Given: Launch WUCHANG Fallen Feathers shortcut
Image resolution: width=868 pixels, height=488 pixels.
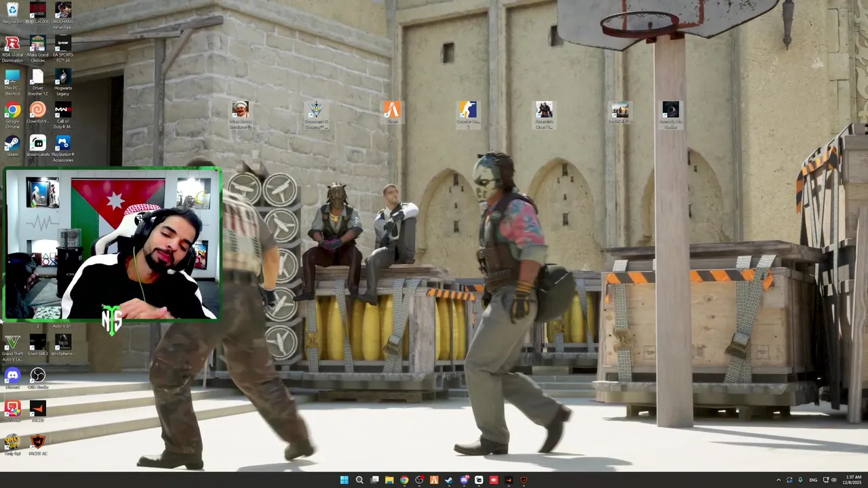Looking at the screenshot, I should (62, 15).
